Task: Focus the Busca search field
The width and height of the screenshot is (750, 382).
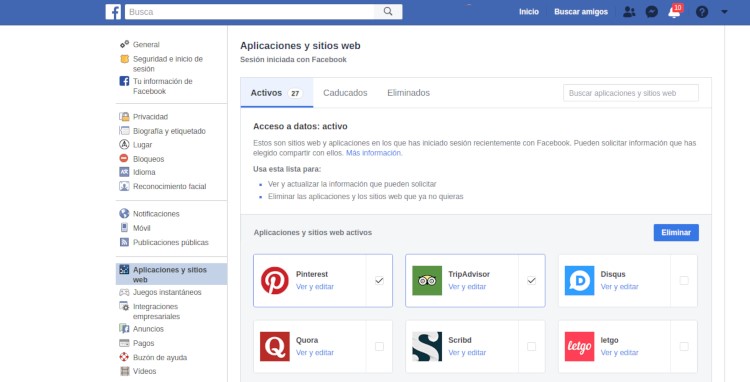Action: tap(249, 12)
